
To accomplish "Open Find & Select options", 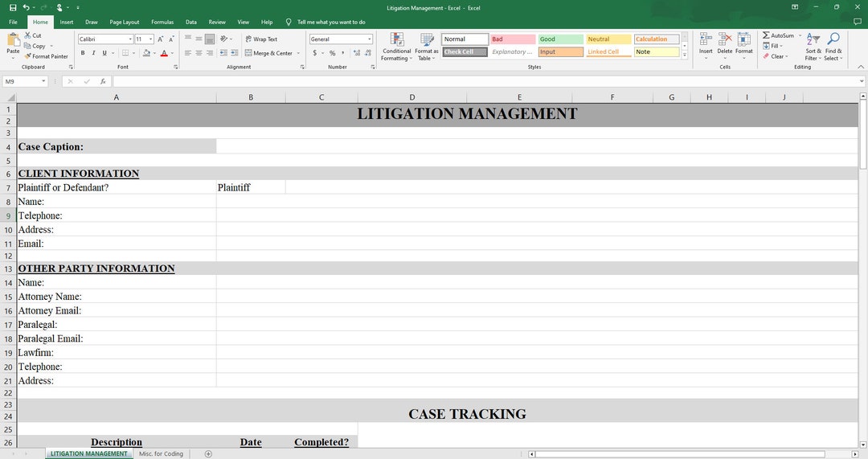I will point(833,47).
